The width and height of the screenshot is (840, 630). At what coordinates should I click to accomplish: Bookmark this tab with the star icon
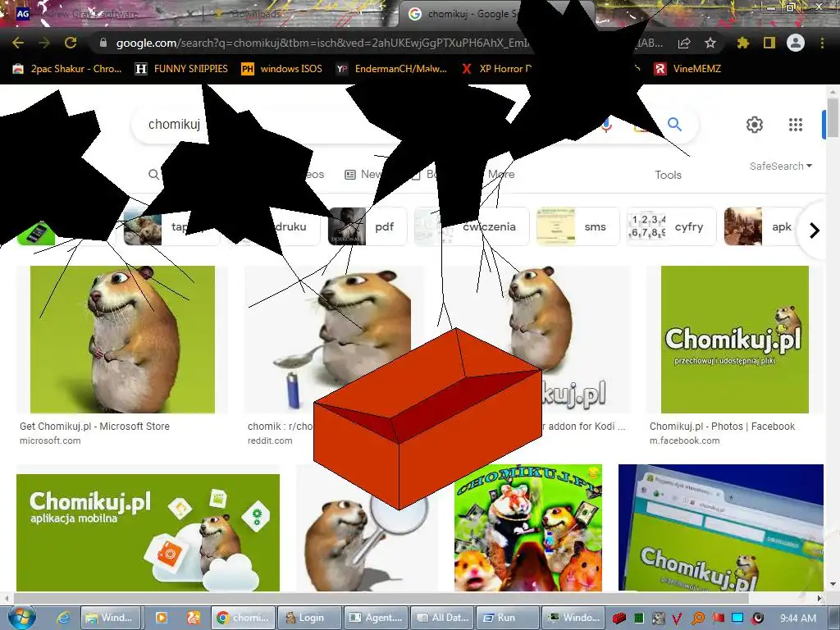[710, 43]
